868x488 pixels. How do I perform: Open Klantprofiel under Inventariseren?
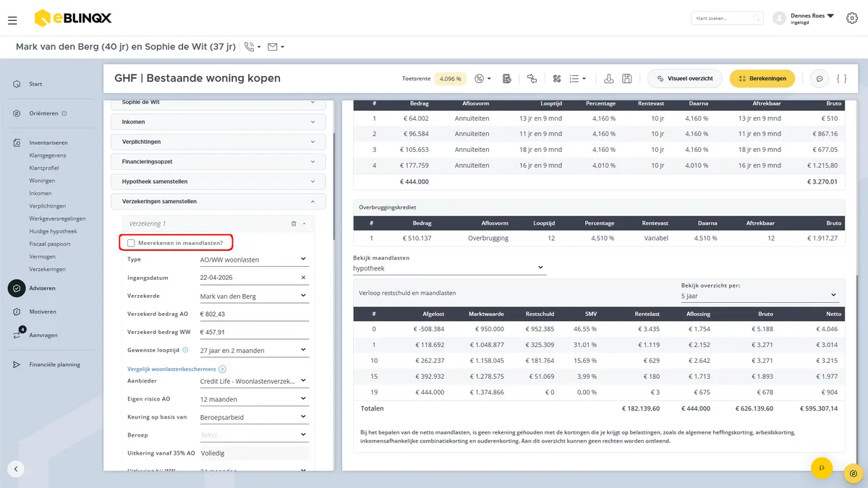[45, 168]
